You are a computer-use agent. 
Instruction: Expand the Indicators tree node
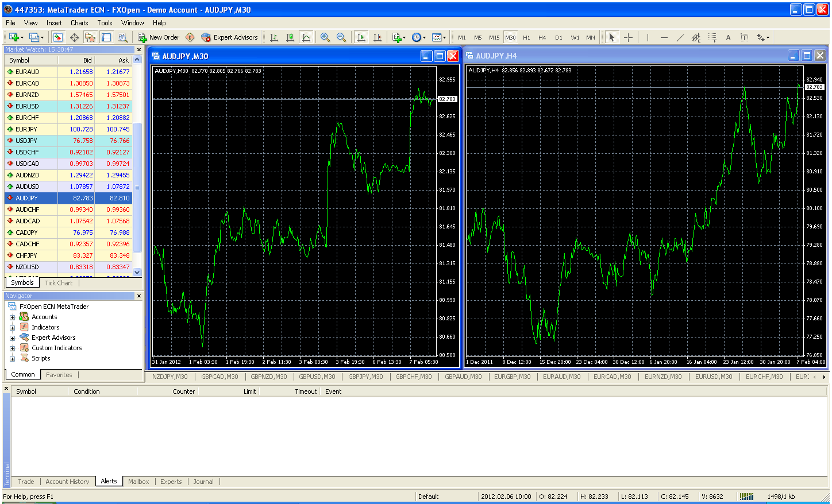tap(12, 328)
